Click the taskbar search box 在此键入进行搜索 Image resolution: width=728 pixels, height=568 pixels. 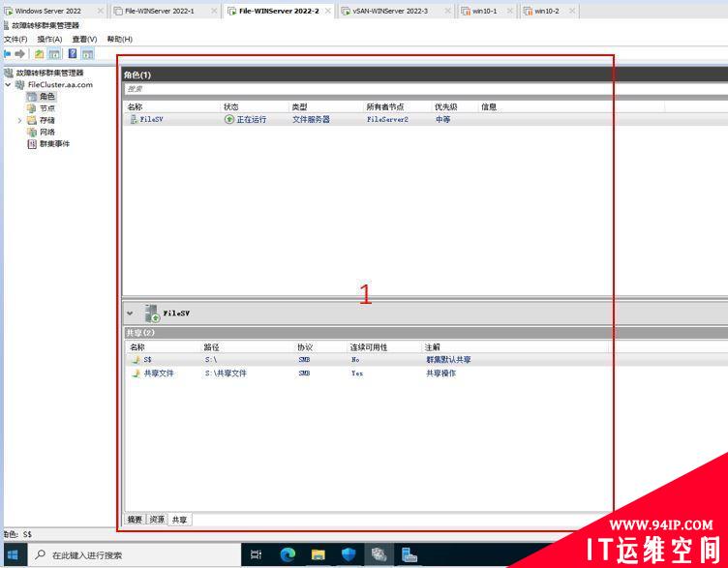coord(135,555)
